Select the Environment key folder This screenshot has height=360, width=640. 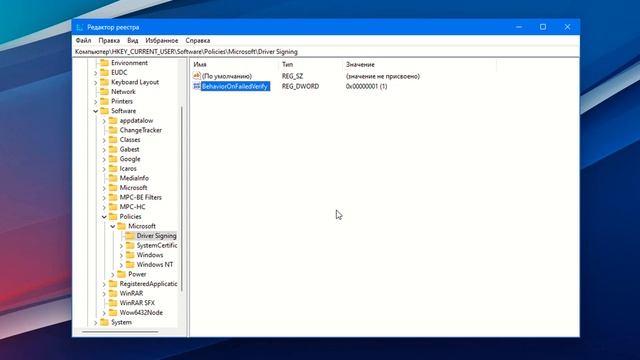tap(129, 63)
